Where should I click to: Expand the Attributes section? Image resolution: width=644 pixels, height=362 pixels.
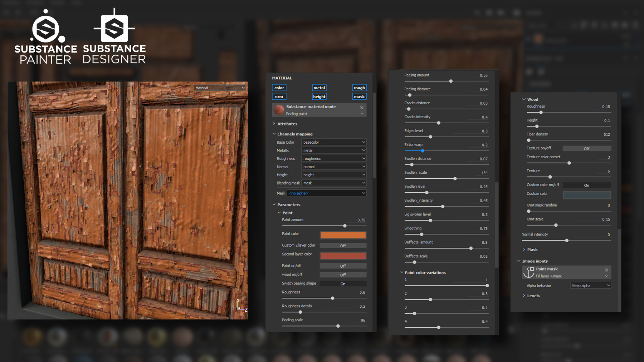pos(274,124)
